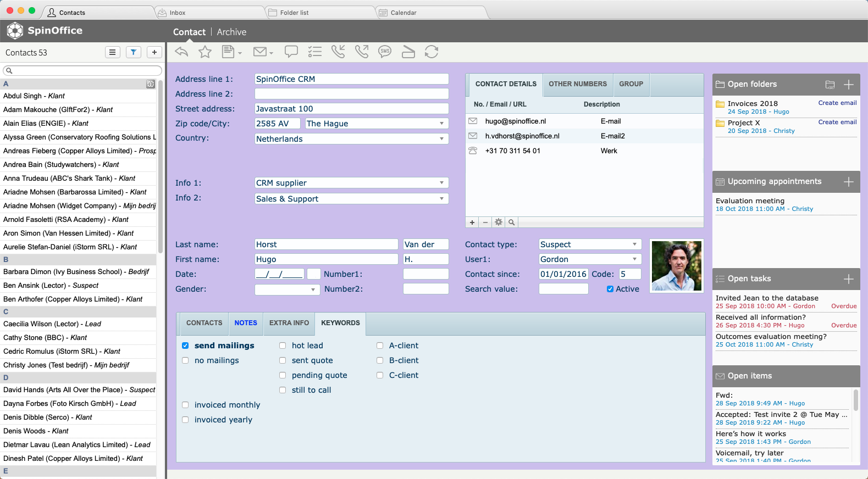Click the new email envelope toolbar icon
868x479 pixels.
(259, 52)
